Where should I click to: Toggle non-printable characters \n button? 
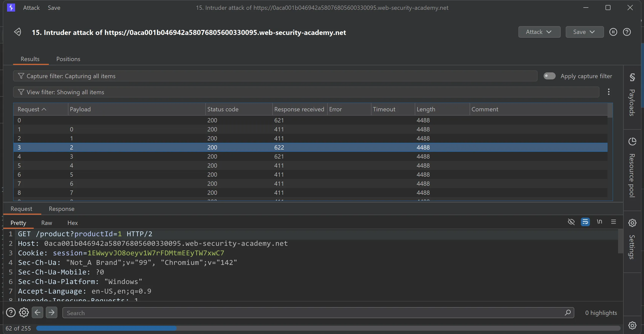pyautogui.click(x=599, y=222)
